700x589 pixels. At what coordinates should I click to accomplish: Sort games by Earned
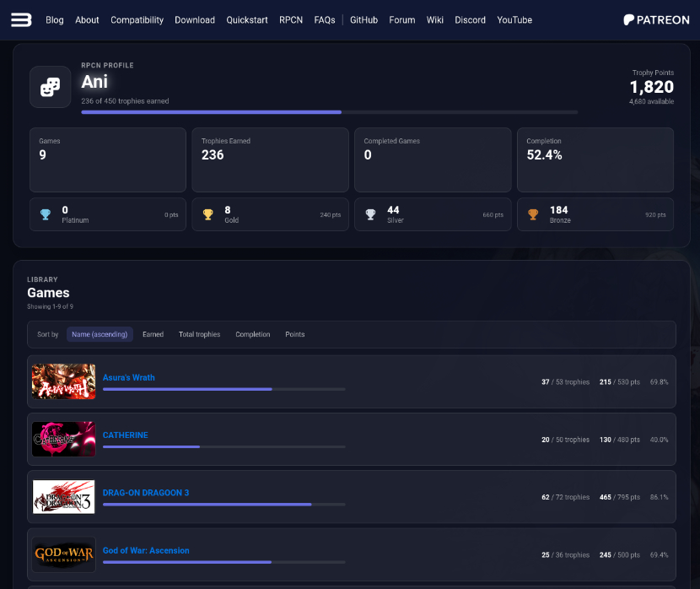(x=153, y=334)
